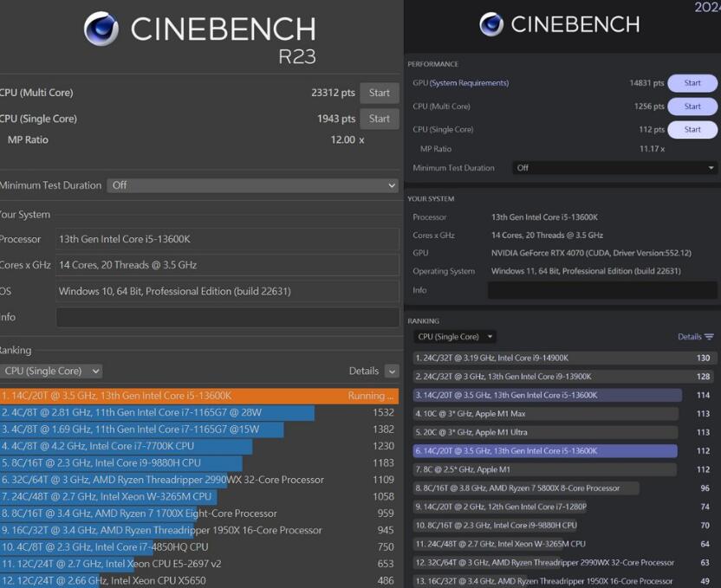Open the CPU (Single Core) ranking dropdown in R23
The width and height of the screenshot is (721, 588).
(x=50, y=372)
